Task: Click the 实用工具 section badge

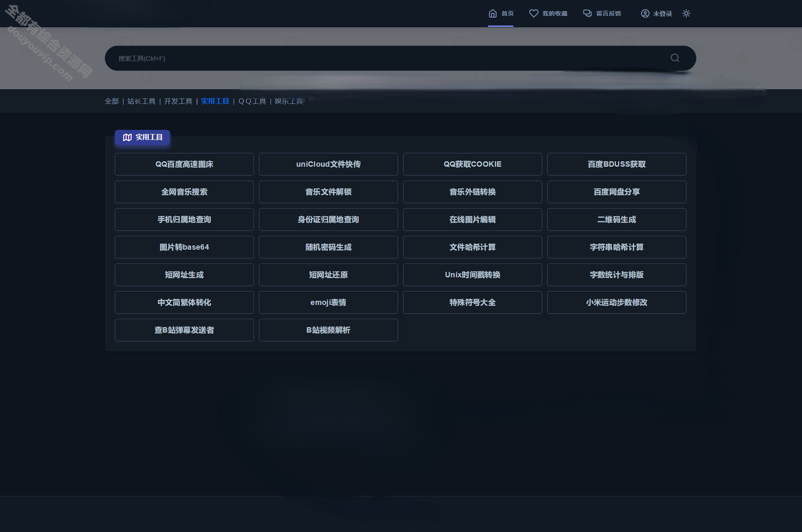Action: click(x=142, y=137)
